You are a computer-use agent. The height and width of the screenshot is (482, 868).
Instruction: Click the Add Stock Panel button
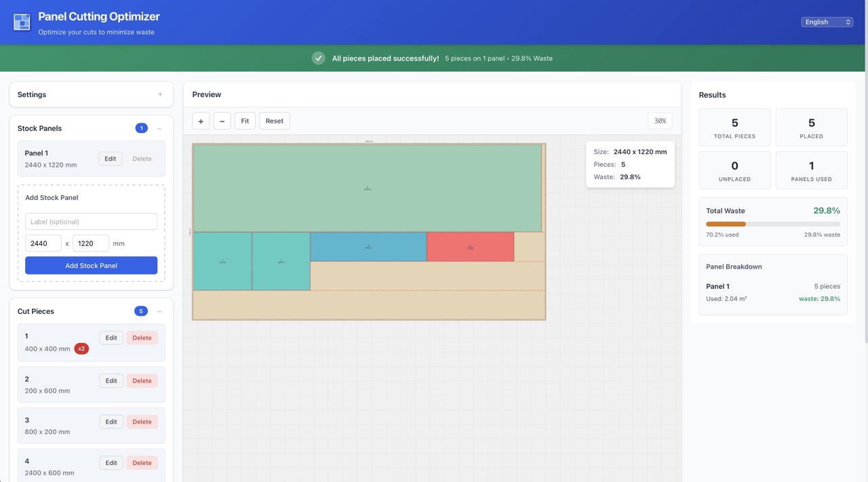(91, 266)
